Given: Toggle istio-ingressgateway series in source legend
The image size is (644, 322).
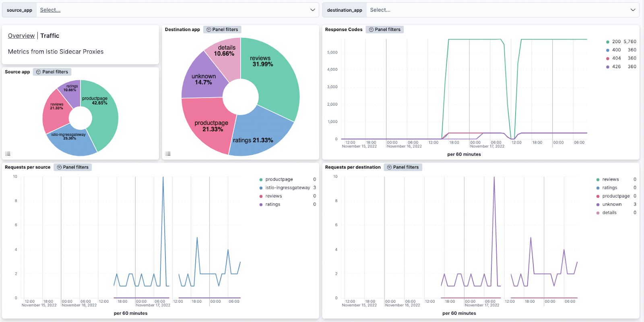Looking at the screenshot, I should click(287, 188).
